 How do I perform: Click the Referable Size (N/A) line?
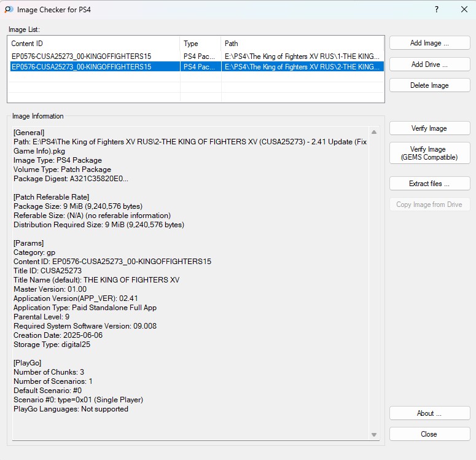coord(92,216)
